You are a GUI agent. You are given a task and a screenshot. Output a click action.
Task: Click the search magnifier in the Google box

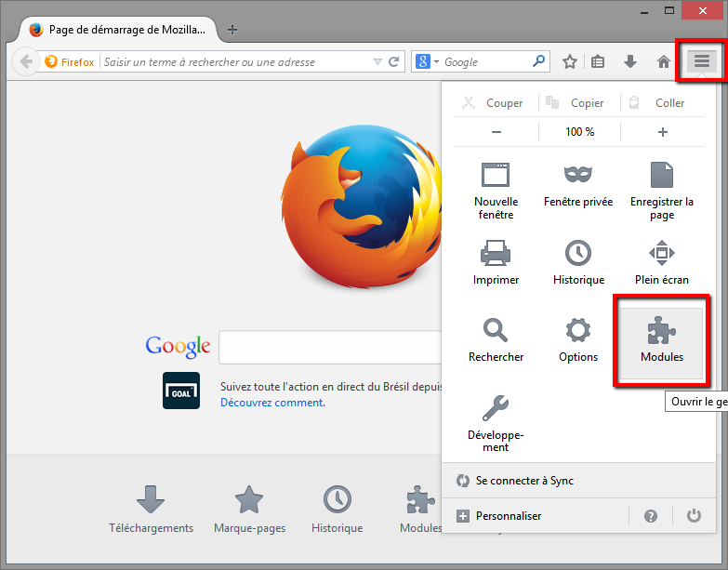pos(538,60)
